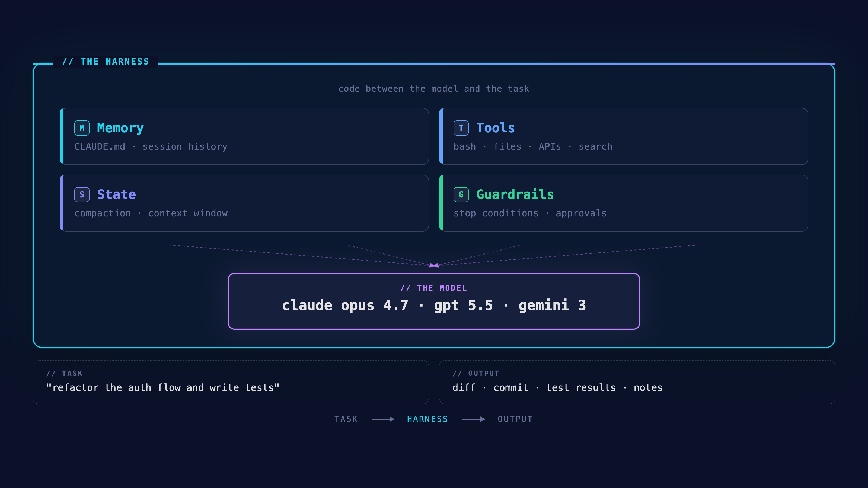Viewport: 868px width, 488px height.
Task: Click the G badge icon beside Guardrails
Action: 461,195
